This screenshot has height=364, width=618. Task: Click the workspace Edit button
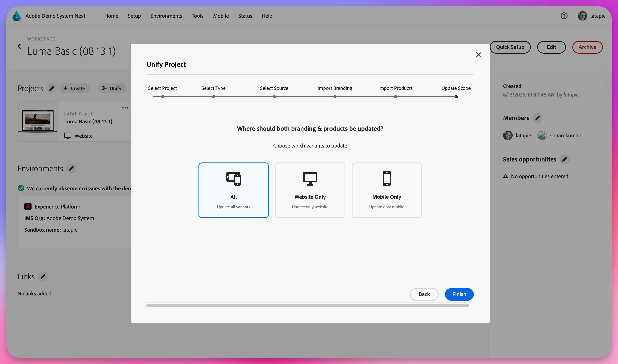click(x=551, y=47)
